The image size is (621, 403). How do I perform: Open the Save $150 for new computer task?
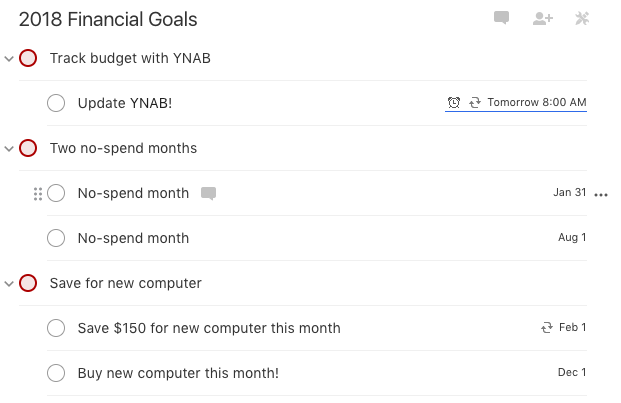209,328
